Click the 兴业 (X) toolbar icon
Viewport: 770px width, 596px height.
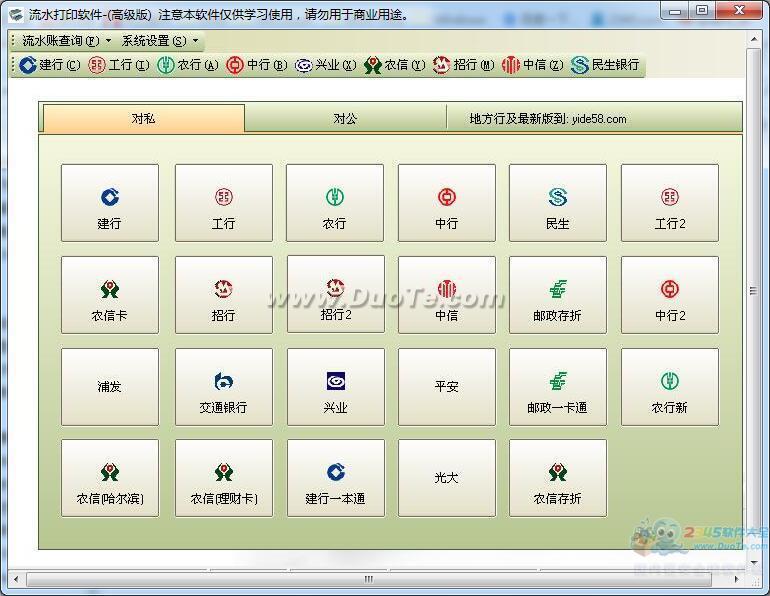(x=326, y=65)
